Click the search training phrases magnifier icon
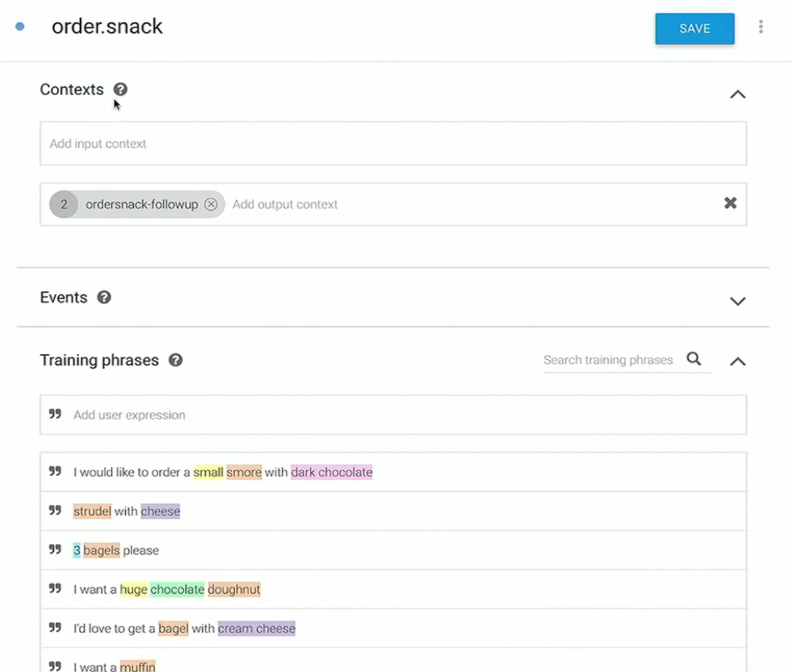Viewport: 792px width, 672px height. (x=694, y=359)
